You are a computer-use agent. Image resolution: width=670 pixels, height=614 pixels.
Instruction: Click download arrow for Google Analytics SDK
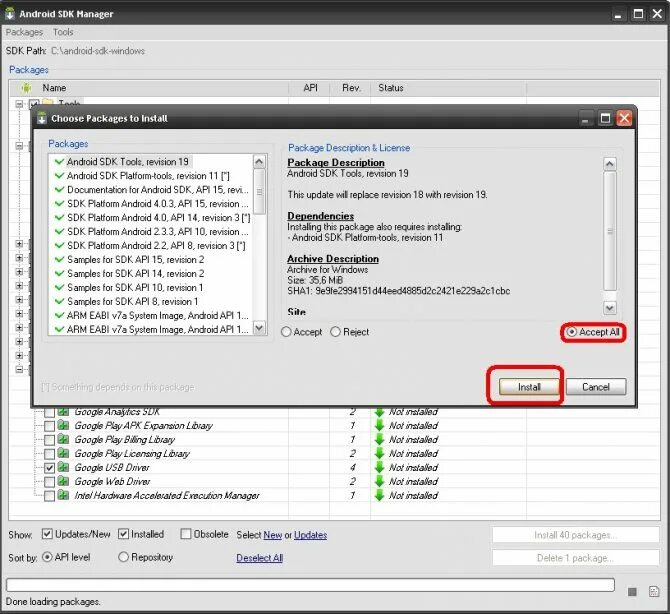click(379, 412)
